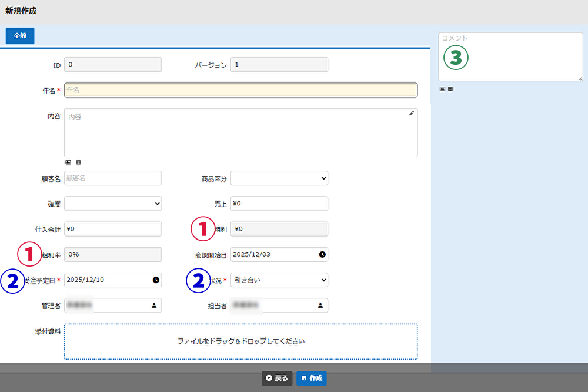The image size is (588, 392).
Task: Open the date picker icon for 受注予定日
Action: click(156, 280)
